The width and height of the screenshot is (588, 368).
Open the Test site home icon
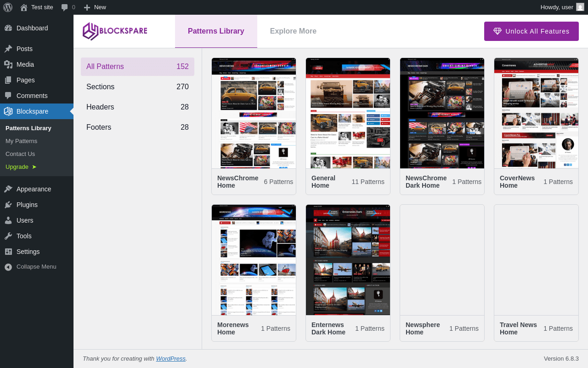24,7
